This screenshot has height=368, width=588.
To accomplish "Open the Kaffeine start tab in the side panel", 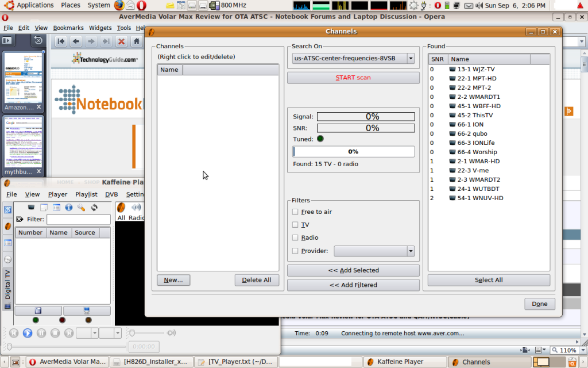I will tap(7, 209).
